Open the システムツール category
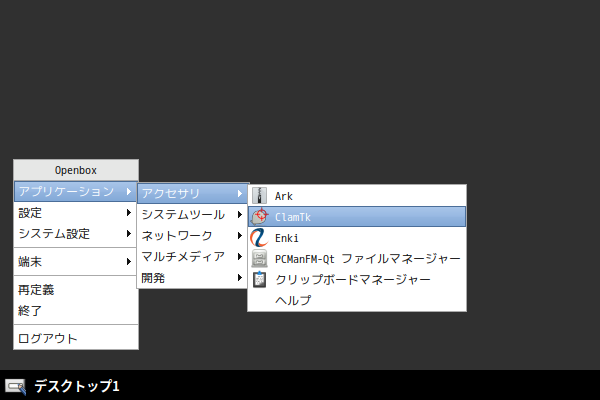Viewport: 600px width, 400px height. point(192,214)
